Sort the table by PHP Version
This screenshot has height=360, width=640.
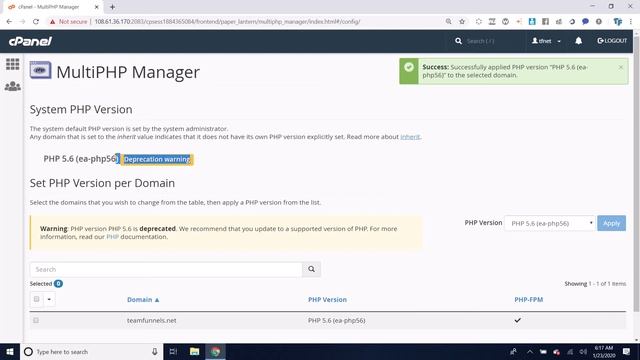click(327, 300)
